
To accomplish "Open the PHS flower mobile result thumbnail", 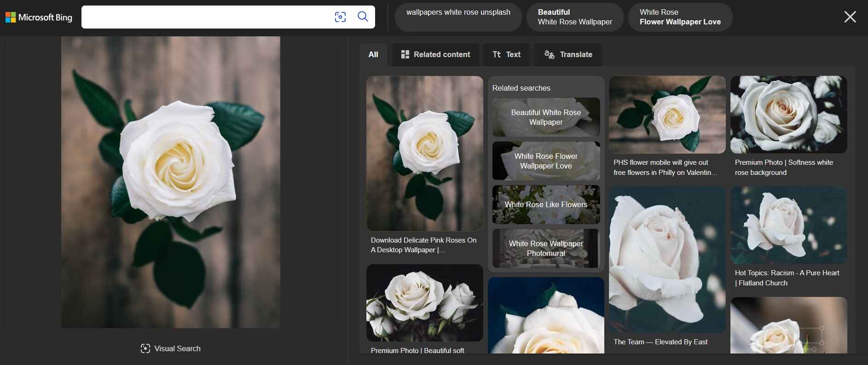I will point(667,115).
